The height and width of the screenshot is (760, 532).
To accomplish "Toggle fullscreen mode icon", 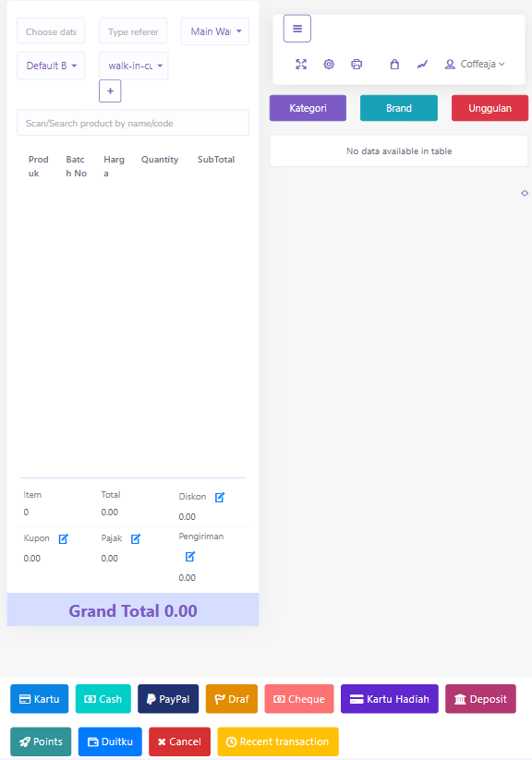I will tap(301, 64).
